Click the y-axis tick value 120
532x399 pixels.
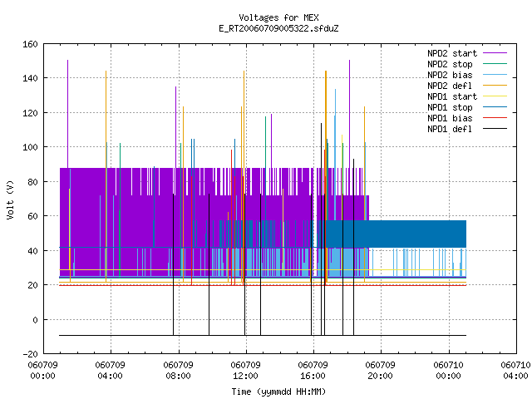pos(30,113)
